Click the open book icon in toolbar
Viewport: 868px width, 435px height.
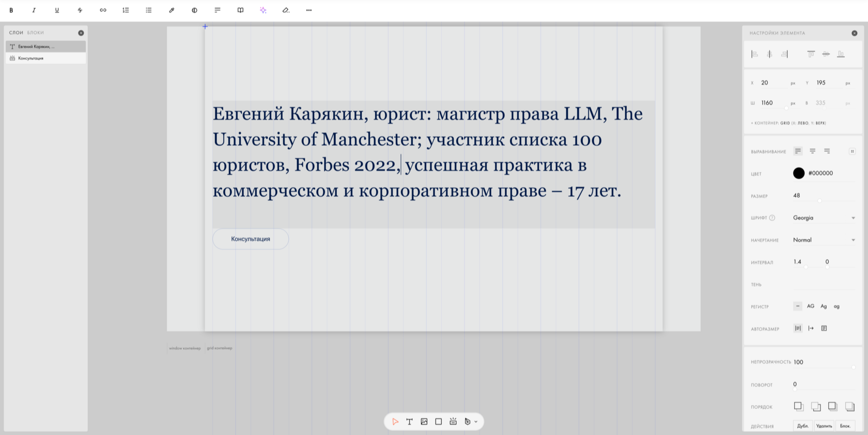240,10
